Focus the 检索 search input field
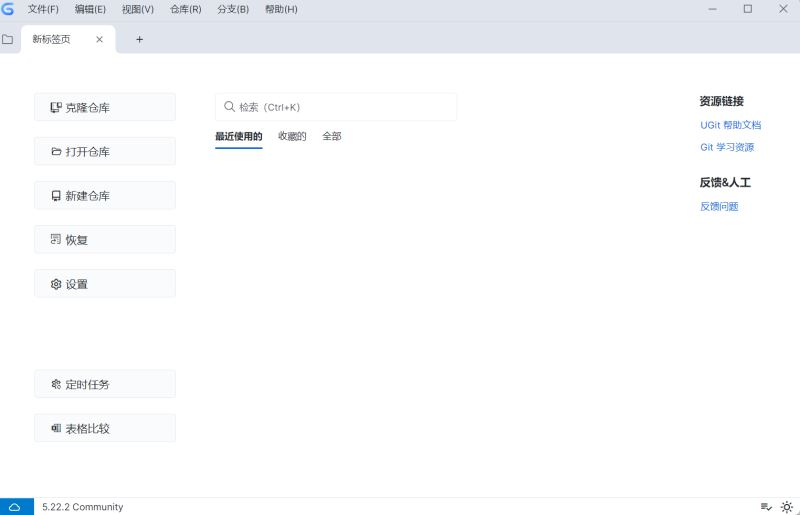The width and height of the screenshot is (800, 515). click(340, 107)
